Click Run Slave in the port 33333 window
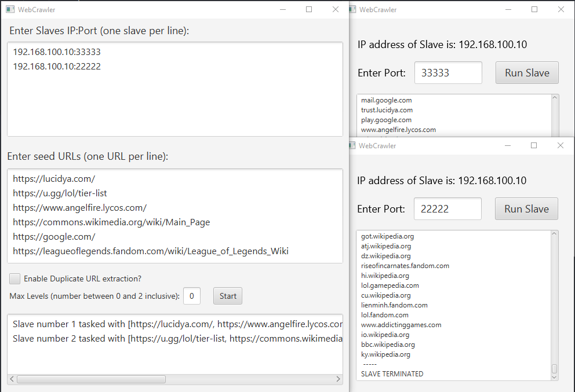Screen dimensions: 575x392 (527, 73)
